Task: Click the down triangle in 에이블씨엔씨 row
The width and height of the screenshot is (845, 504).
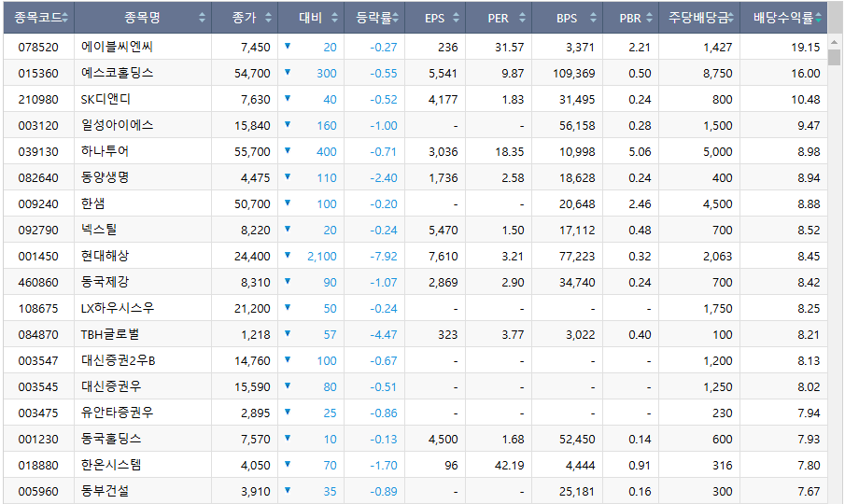Action: [x=288, y=46]
